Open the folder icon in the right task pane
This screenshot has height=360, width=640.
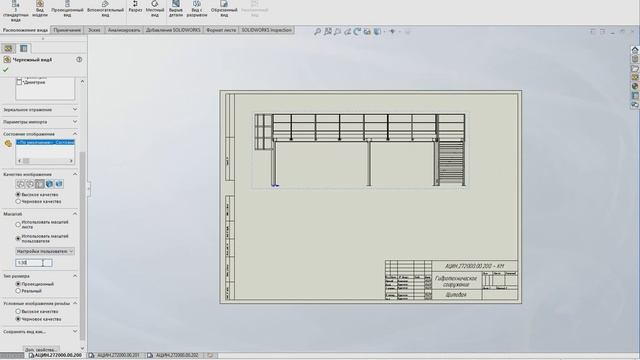coord(635,69)
